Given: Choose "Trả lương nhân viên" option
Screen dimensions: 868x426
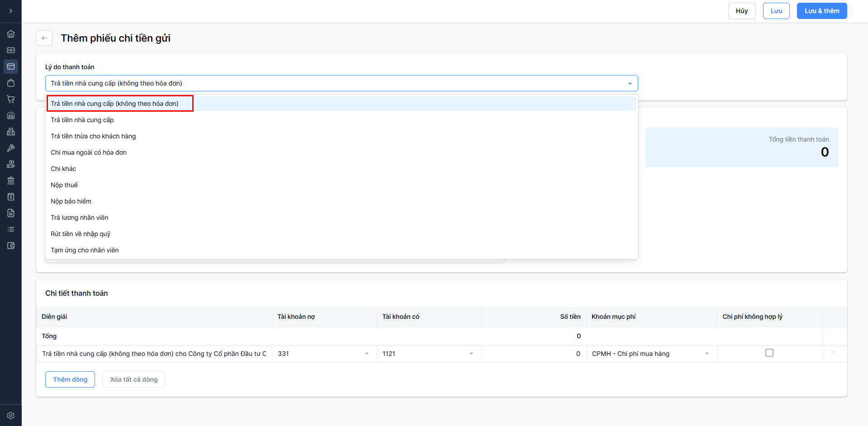Looking at the screenshot, I should tap(80, 218).
